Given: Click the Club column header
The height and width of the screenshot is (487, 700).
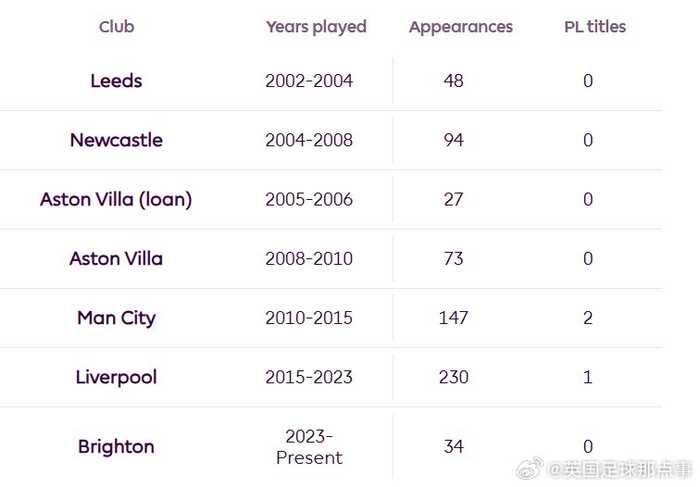Looking at the screenshot, I should [x=116, y=27].
